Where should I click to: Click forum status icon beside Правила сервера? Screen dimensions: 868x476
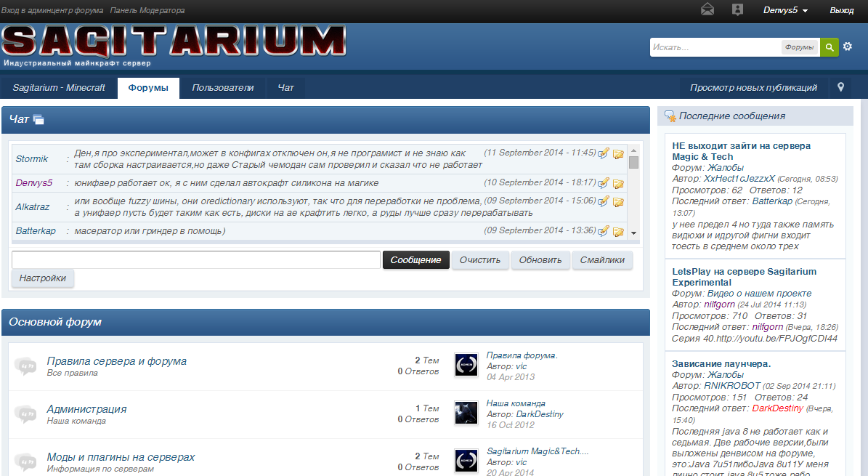point(25,366)
